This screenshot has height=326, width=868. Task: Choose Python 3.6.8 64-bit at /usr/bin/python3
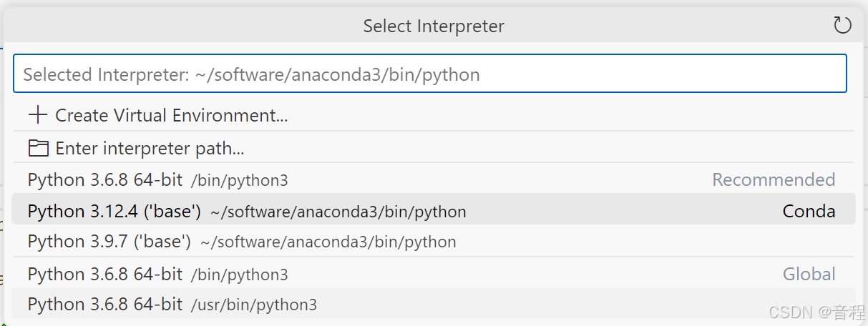pos(105,305)
